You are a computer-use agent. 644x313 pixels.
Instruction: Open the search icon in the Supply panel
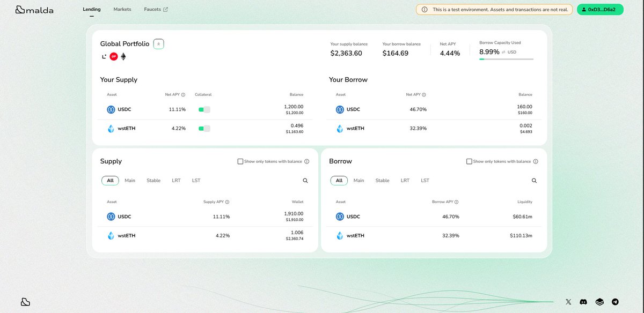click(x=305, y=181)
